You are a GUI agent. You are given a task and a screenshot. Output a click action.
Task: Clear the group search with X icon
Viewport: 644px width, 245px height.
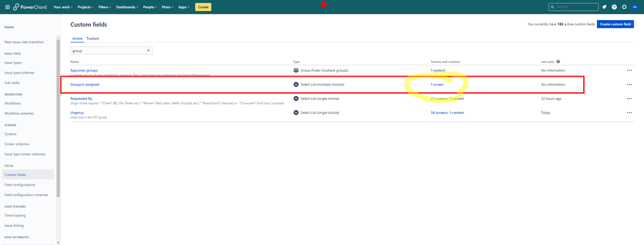148,50
